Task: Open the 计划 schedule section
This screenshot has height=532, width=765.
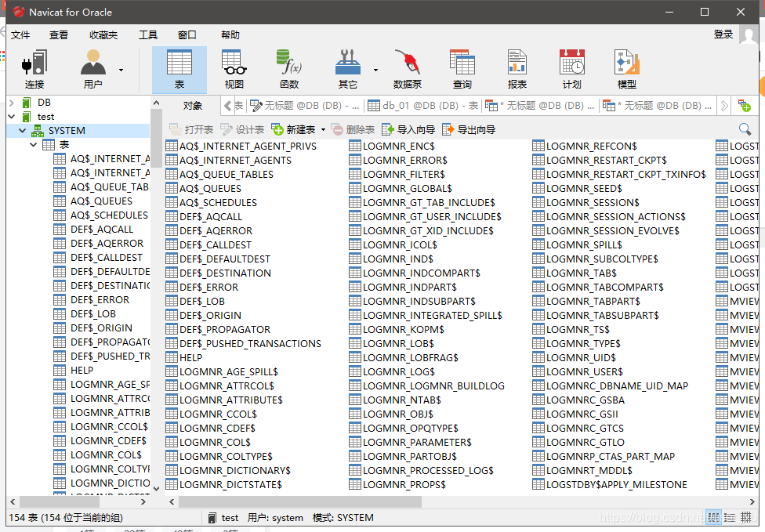Action: coord(572,70)
